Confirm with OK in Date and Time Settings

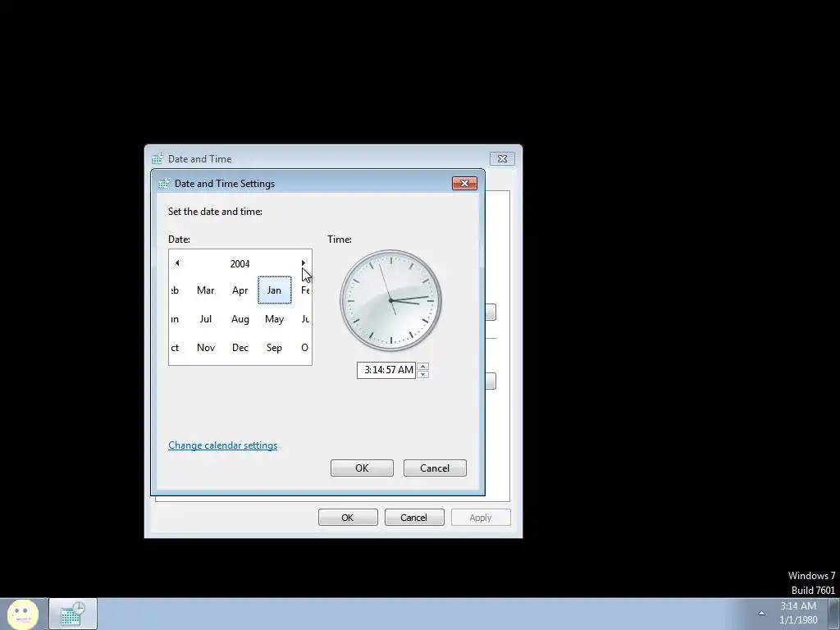(x=362, y=468)
